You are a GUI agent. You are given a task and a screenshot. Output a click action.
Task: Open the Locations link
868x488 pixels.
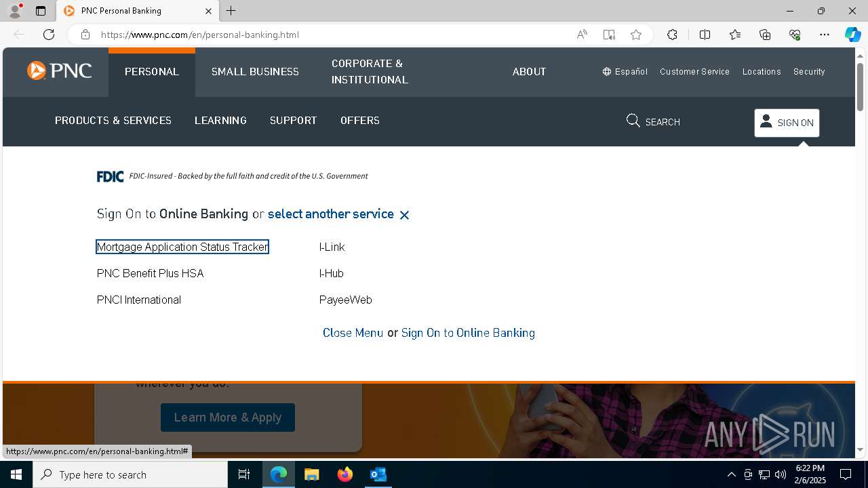click(x=762, y=71)
